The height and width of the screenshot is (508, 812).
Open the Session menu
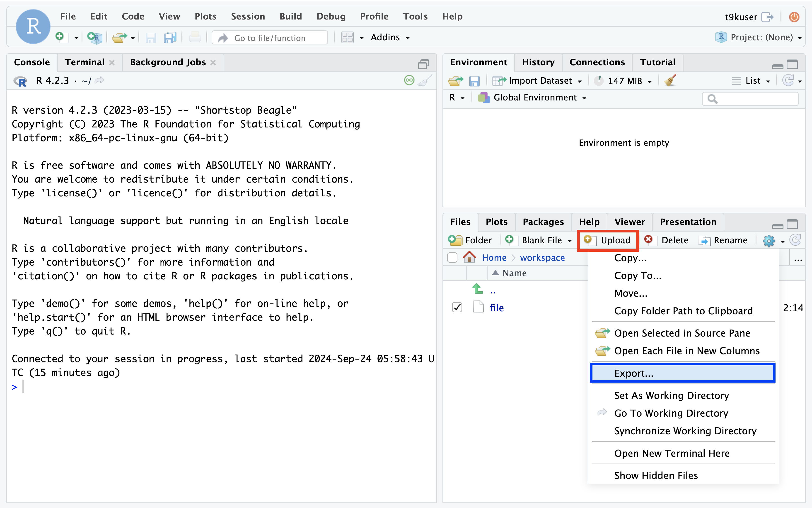click(248, 16)
